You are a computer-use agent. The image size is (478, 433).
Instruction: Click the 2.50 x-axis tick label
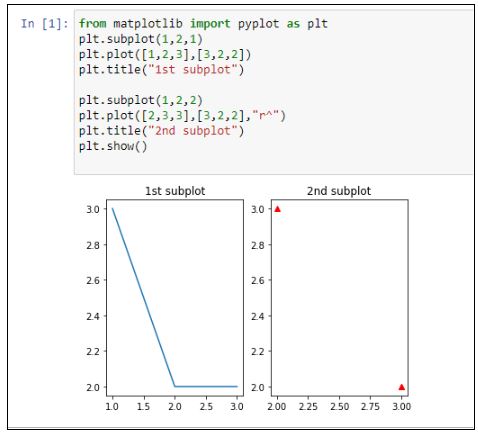339,407
